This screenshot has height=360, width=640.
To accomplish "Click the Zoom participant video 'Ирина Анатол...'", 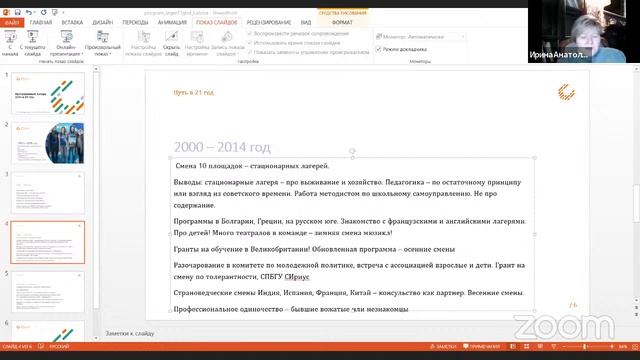I will click(x=584, y=31).
